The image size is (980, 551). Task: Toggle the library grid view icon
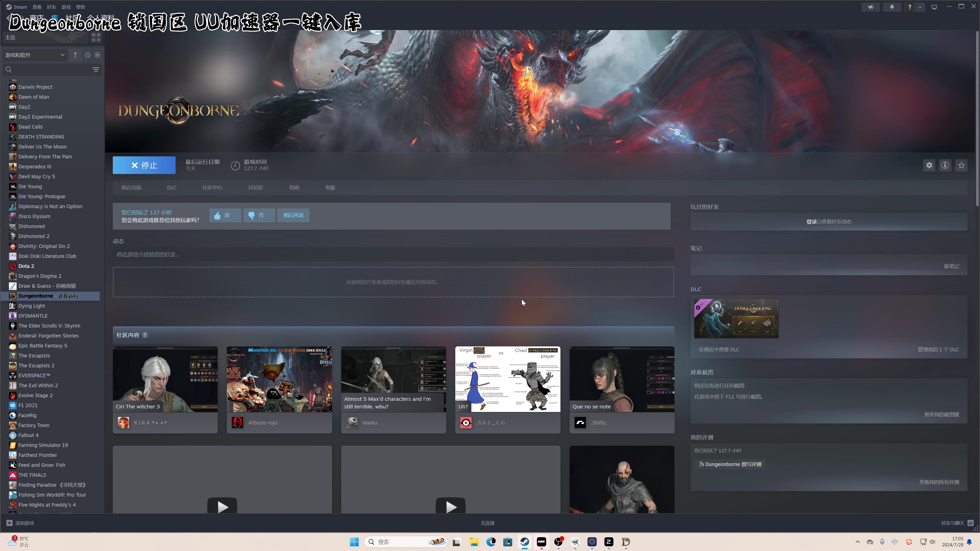tap(96, 37)
